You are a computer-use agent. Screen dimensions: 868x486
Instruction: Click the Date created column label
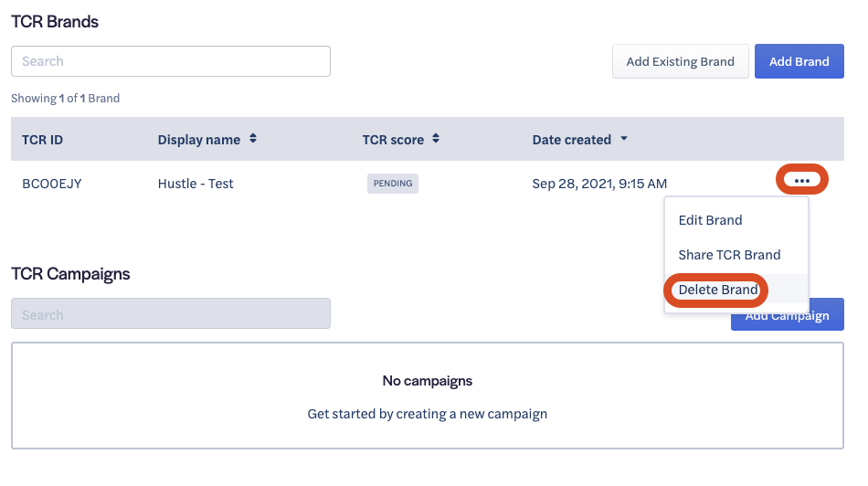coord(571,140)
